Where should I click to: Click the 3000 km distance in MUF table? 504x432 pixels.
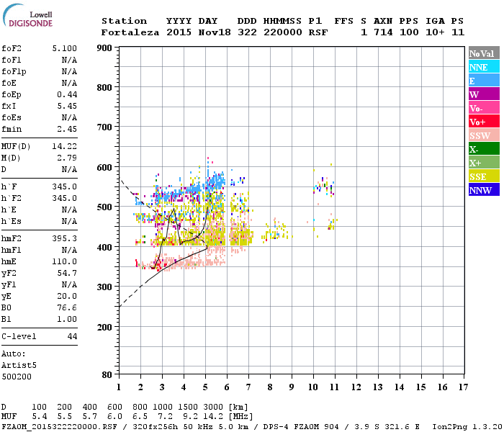[213, 408]
